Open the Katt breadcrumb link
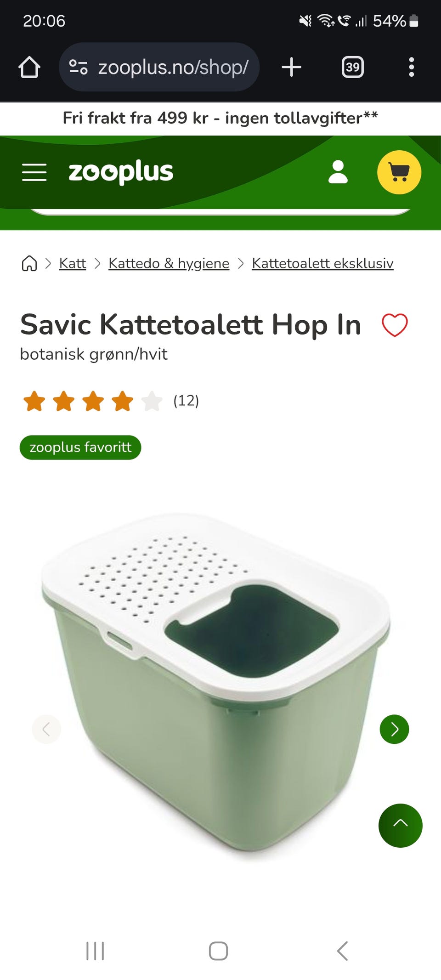441x980 pixels. pyautogui.click(x=73, y=263)
